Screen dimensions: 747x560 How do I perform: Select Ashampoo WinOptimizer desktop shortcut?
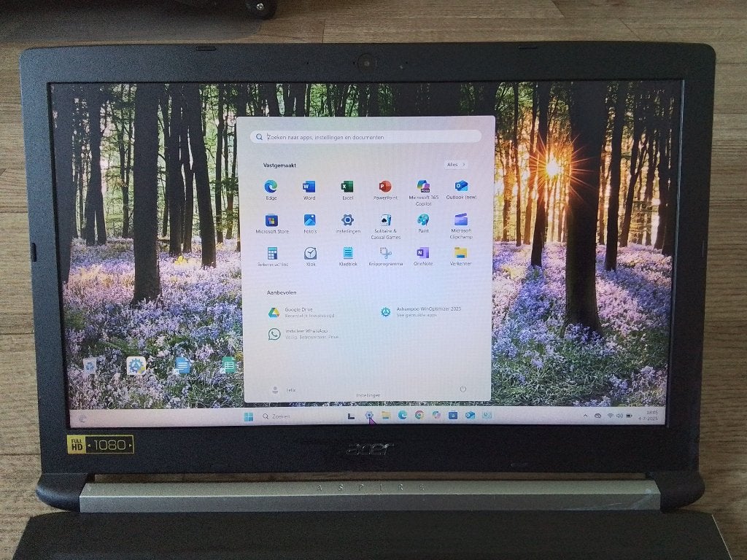tap(136, 370)
